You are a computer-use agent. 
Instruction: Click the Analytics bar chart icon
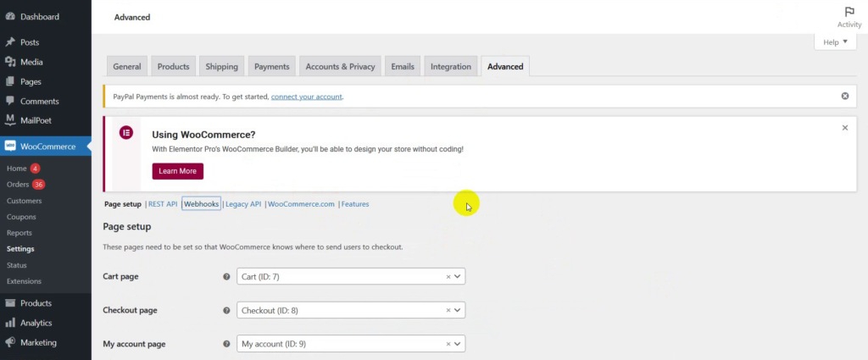pyautogui.click(x=10, y=323)
